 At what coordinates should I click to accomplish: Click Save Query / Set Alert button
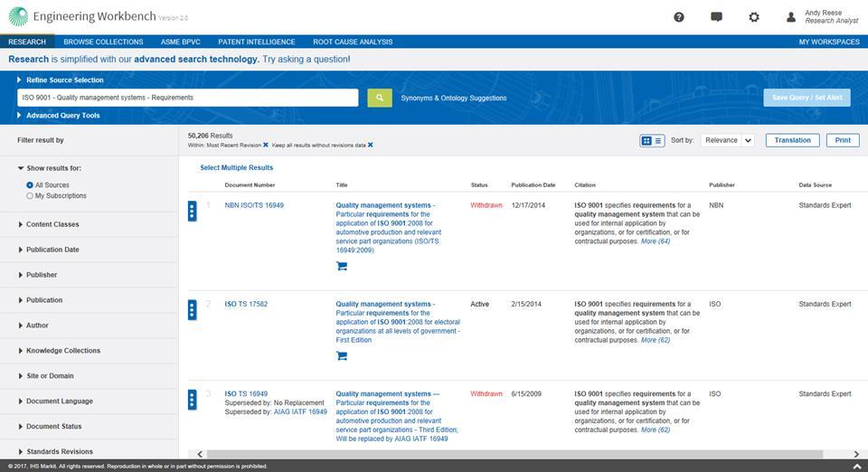[807, 98]
